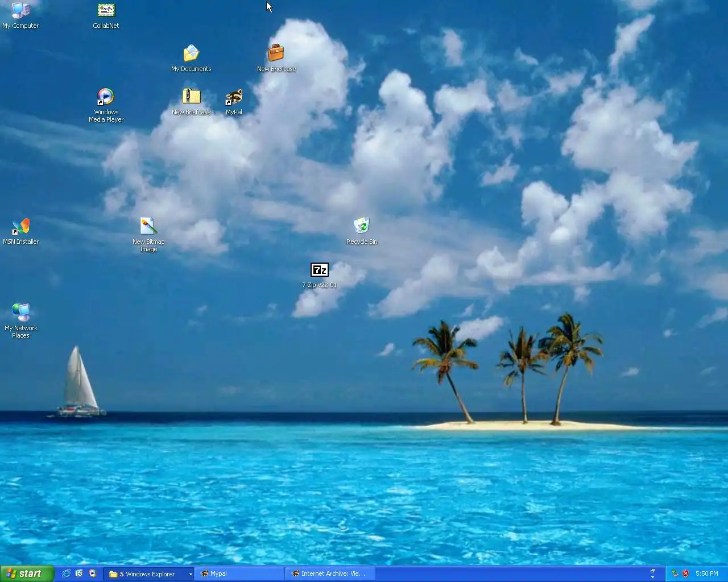Select the zipped-folder New Briefcase icon
Screen dimensions: 728x582
click(191, 97)
